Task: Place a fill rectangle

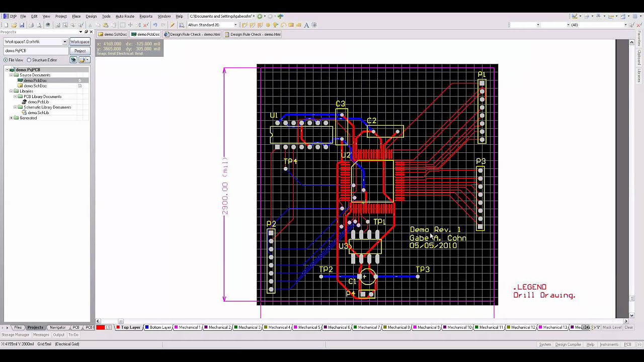Action: click(x=291, y=25)
